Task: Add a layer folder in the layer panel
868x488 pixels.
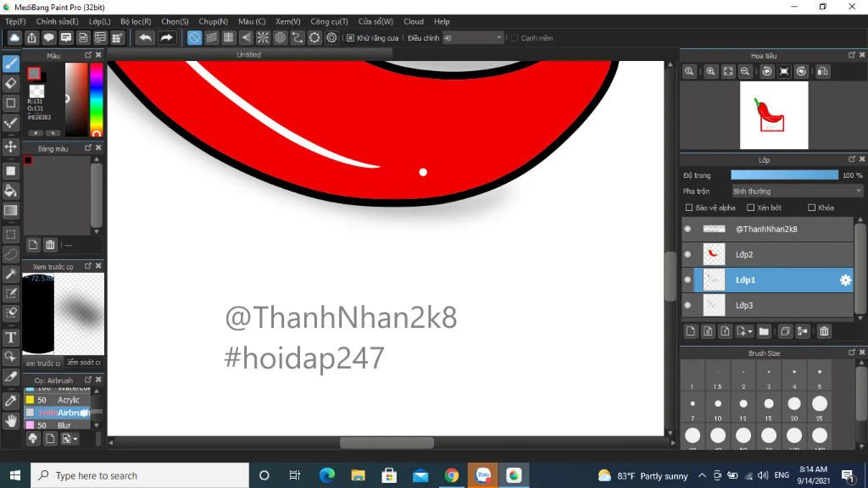Action: click(x=764, y=331)
